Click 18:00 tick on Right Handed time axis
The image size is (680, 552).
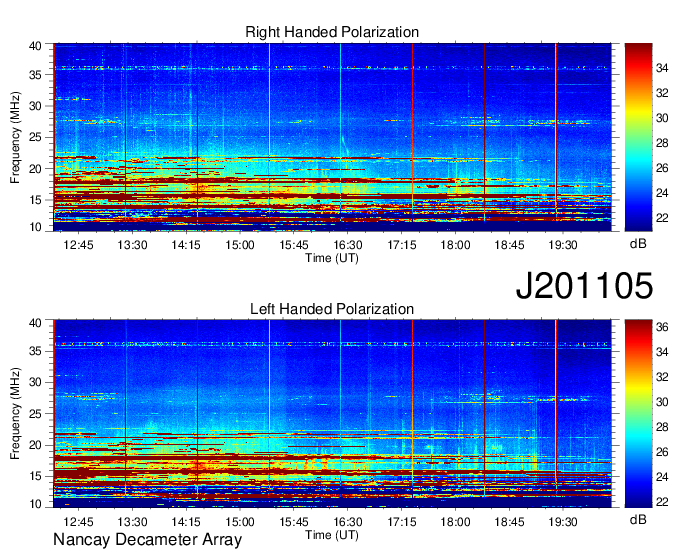pyautogui.click(x=455, y=245)
